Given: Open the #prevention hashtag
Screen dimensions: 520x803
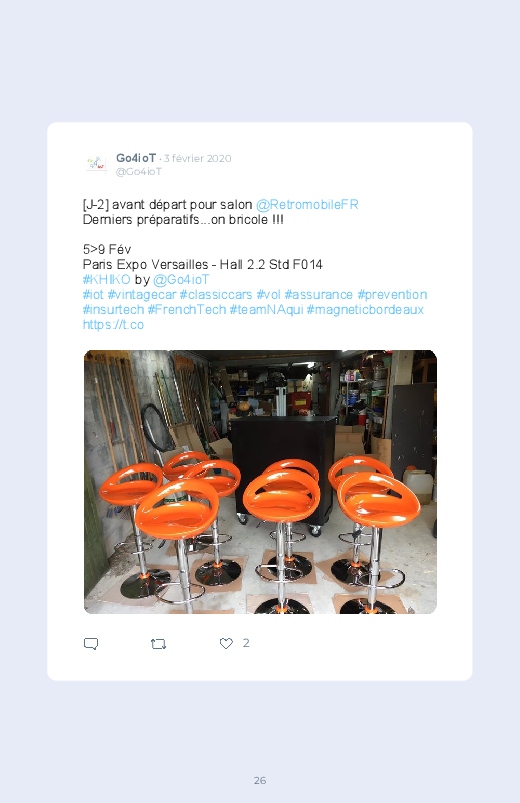Looking at the screenshot, I should [x=392, y=295].
